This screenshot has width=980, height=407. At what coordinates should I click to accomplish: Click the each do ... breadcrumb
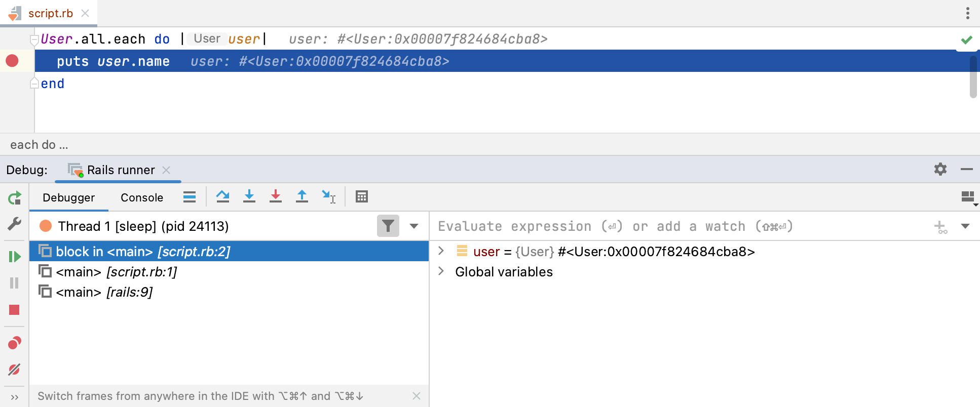[x=39, y=145]
